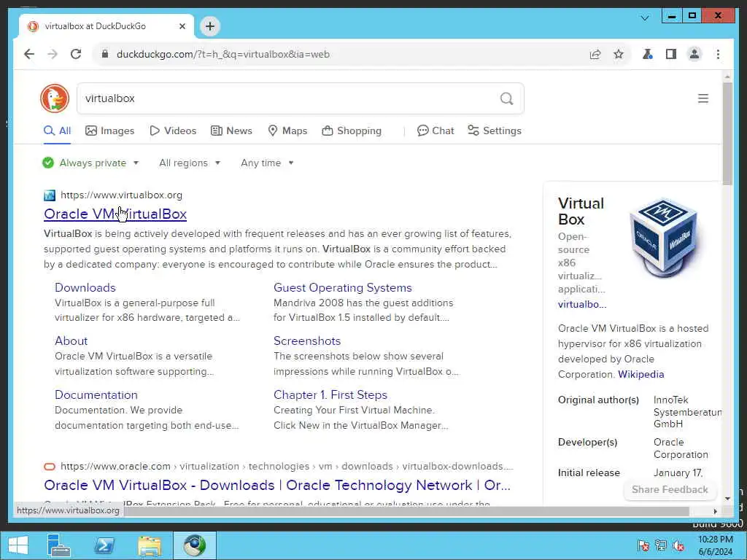The image size is (747, 560).
Task: Switch to the Shopping tab
Action: click(x=352, y=131)
